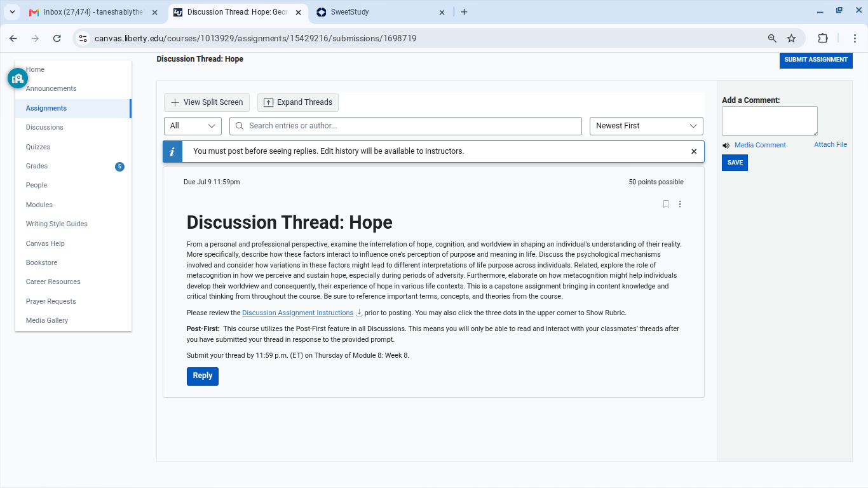
Task: Open the All entries filter dropdown
Action: pyautogui.click(x=193, y=126)
